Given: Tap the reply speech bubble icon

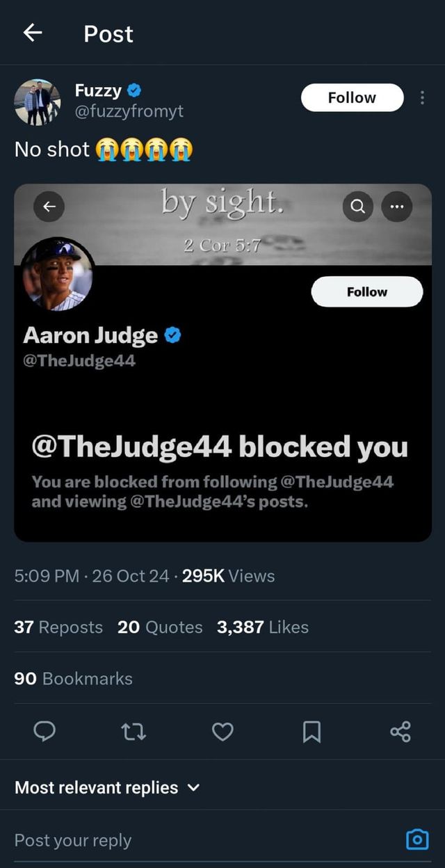Looking at the screenshot, I should [45, 731].
